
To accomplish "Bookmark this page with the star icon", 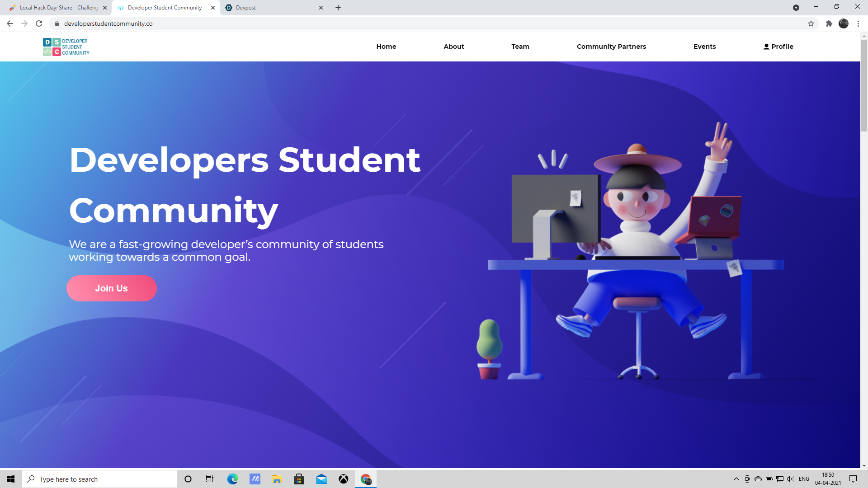I will (811, 23).
